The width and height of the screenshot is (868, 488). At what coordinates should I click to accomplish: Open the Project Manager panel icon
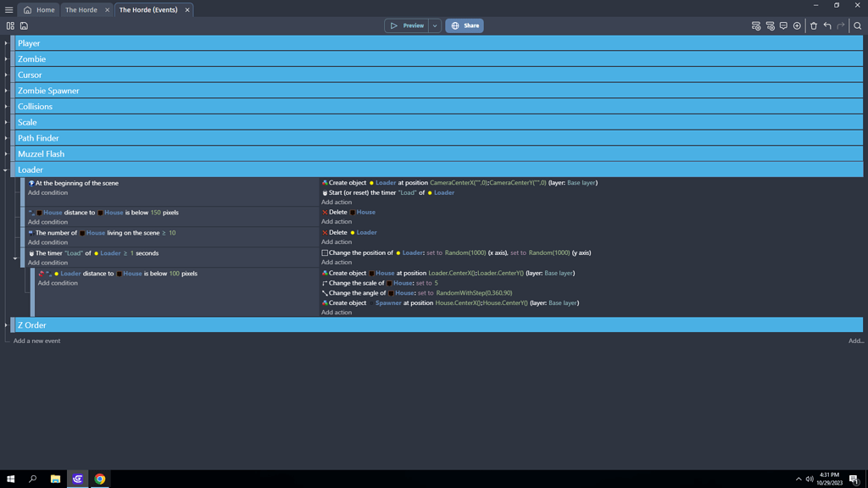tap(10, 25)
